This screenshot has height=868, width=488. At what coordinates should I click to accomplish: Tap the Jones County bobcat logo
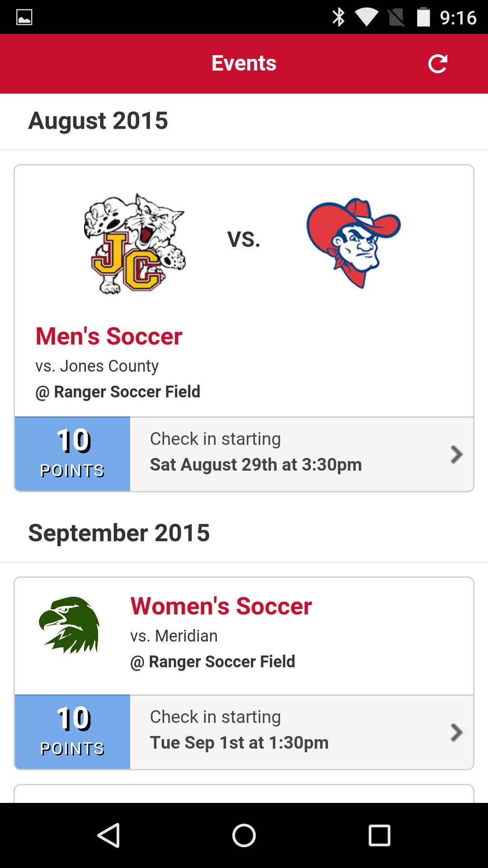[135, 244]
